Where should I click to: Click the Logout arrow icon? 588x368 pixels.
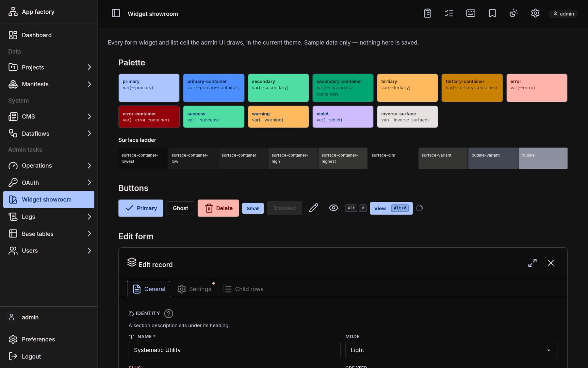coord(13,356)
